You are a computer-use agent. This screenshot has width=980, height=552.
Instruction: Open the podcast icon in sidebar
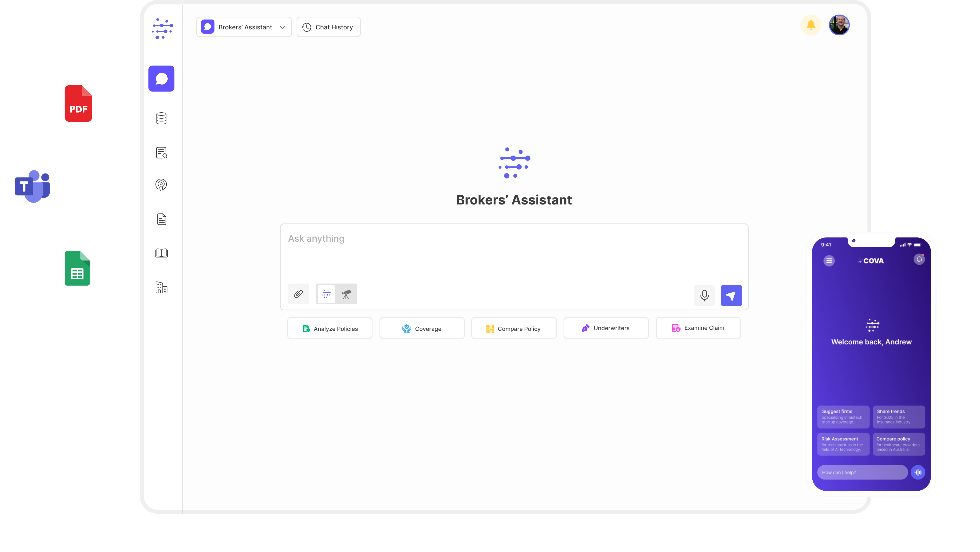coord(161,185)
